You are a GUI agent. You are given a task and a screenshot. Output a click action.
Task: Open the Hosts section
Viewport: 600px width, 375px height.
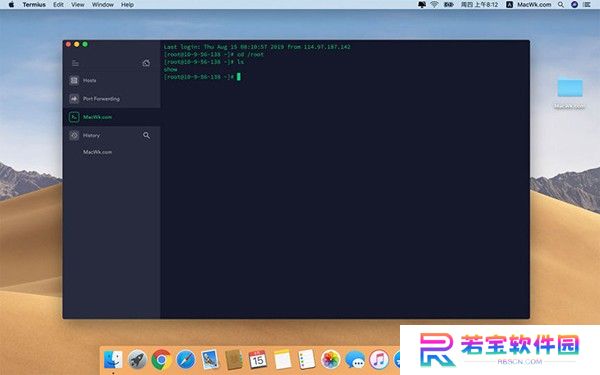click(112, 80)
